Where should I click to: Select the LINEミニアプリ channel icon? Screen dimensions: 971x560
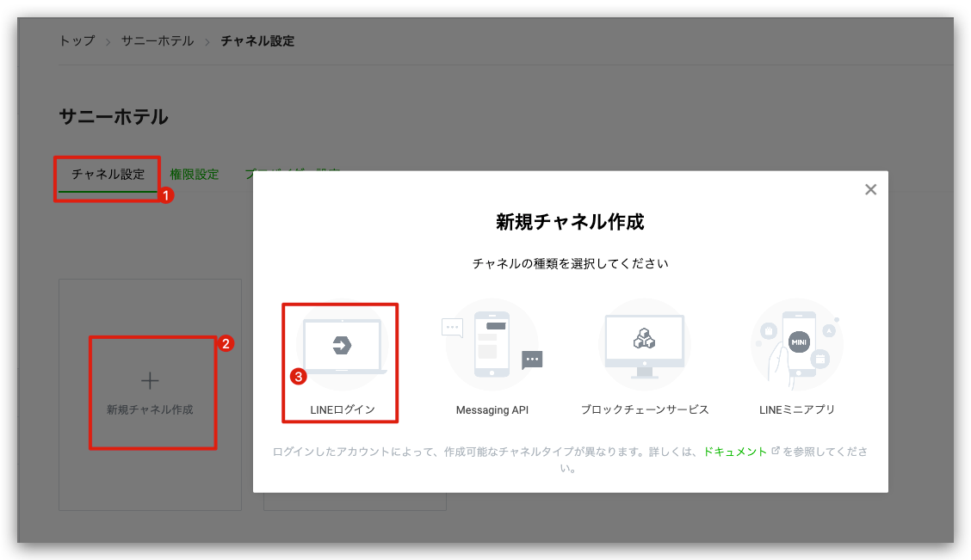pyautogui.click(x=797, y=345)
